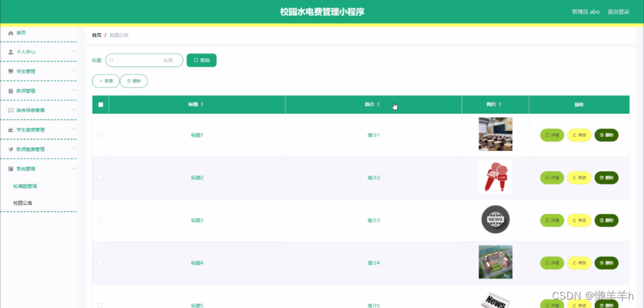The image size is (644, 308).
Task: Tick the select-all checkbox in table header
Action: (100, 105)
